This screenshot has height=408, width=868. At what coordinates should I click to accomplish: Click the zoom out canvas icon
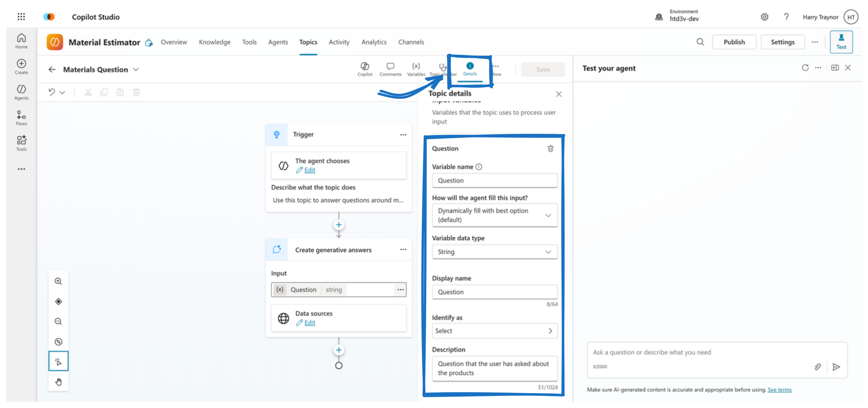tap(58, 322)
